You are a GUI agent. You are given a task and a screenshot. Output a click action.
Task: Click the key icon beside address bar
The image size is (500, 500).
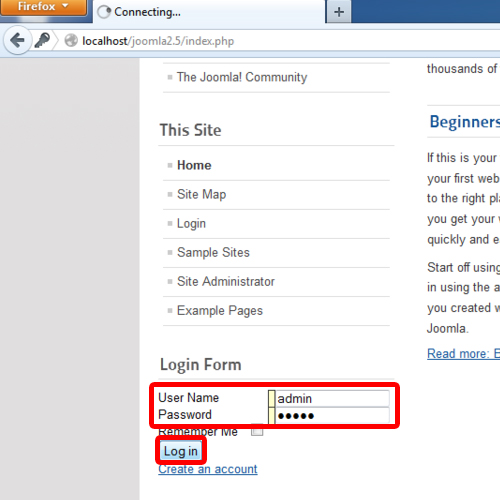(x=42, y=40)
